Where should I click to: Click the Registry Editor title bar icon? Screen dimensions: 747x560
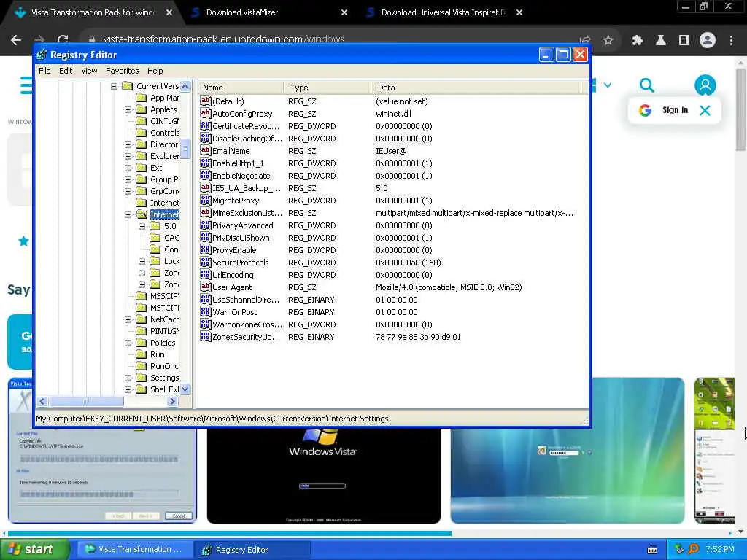[x=42, y=55]
